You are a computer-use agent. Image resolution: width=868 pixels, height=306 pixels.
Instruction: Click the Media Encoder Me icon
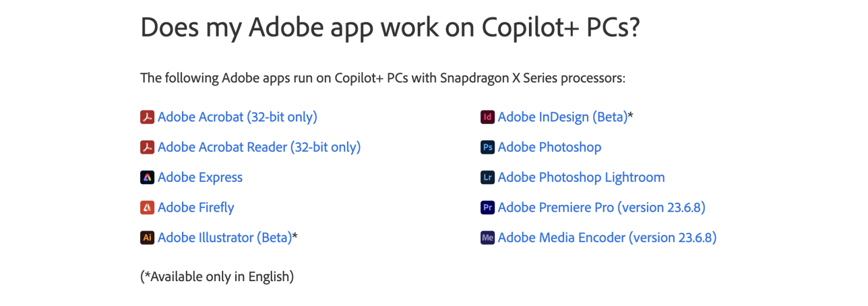[x=488, y=238]
